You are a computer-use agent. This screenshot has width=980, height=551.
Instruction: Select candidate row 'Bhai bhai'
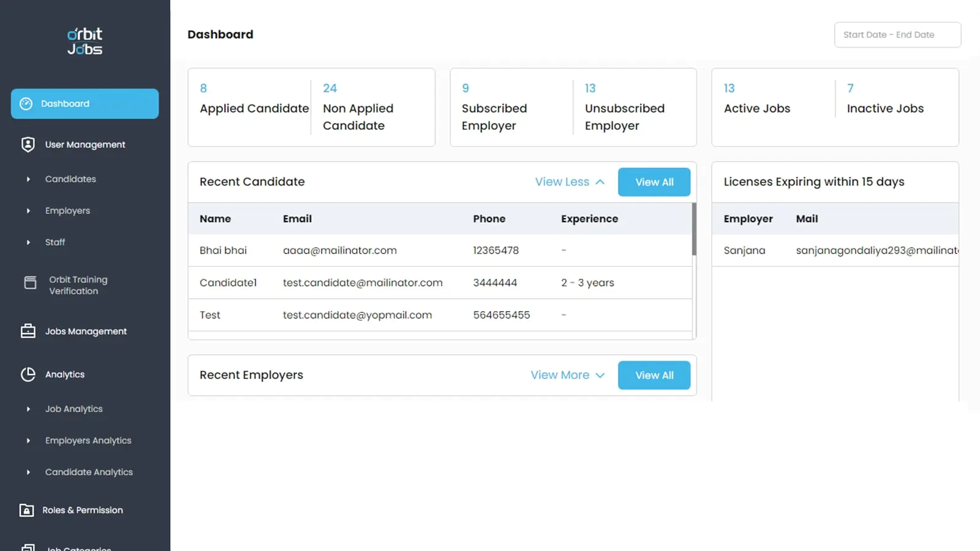pos(440,250)
